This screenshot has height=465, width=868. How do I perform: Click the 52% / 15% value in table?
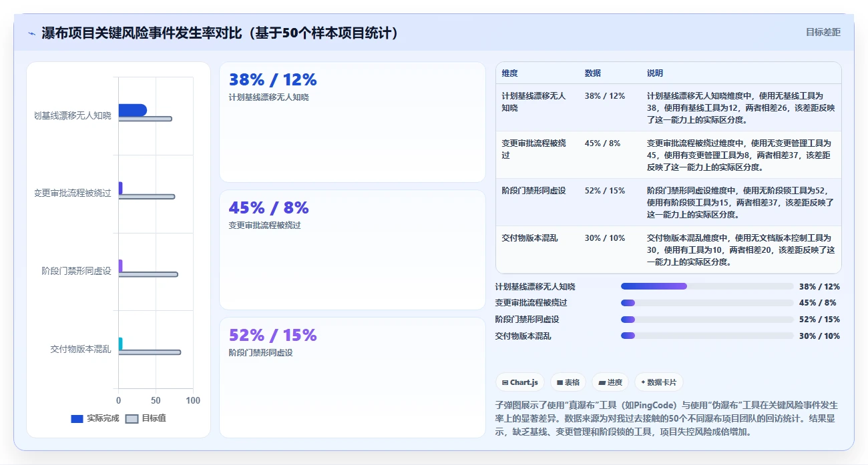(604, 191)
